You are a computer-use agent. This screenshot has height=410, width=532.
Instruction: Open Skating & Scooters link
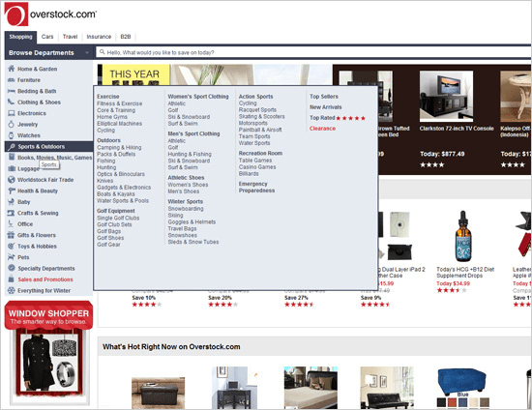(261, 116)
